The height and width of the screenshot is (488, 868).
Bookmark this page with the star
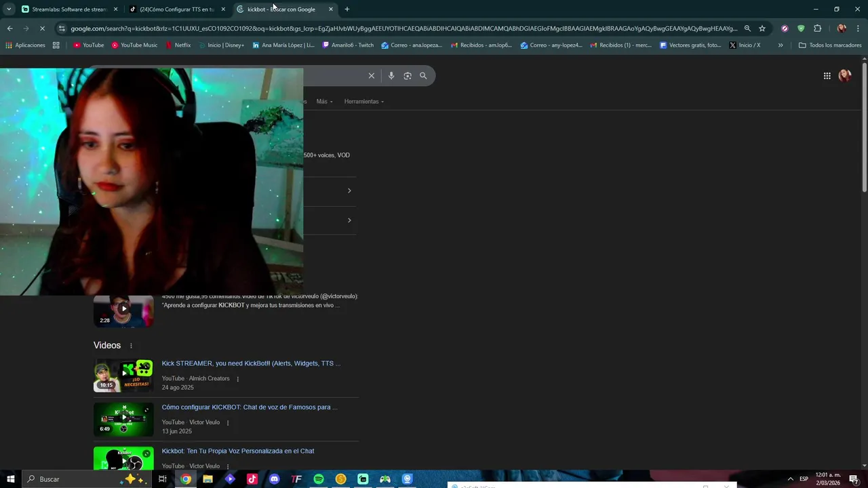[762, 28]
